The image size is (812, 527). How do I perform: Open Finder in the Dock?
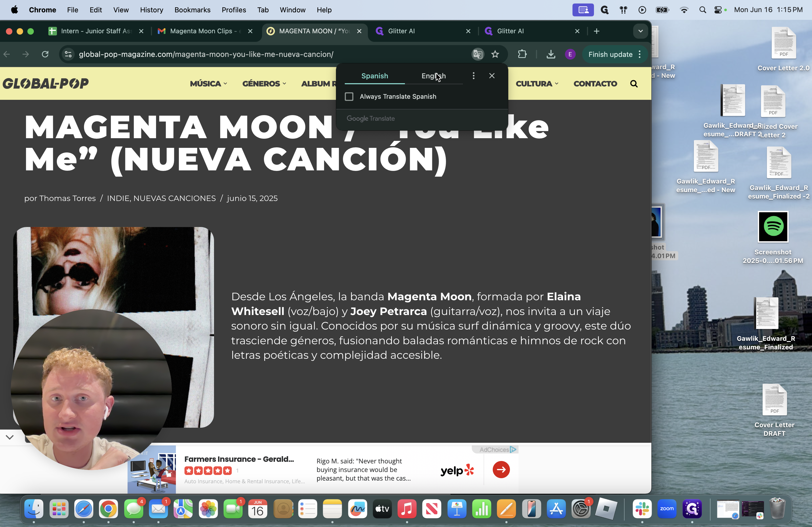34,509
